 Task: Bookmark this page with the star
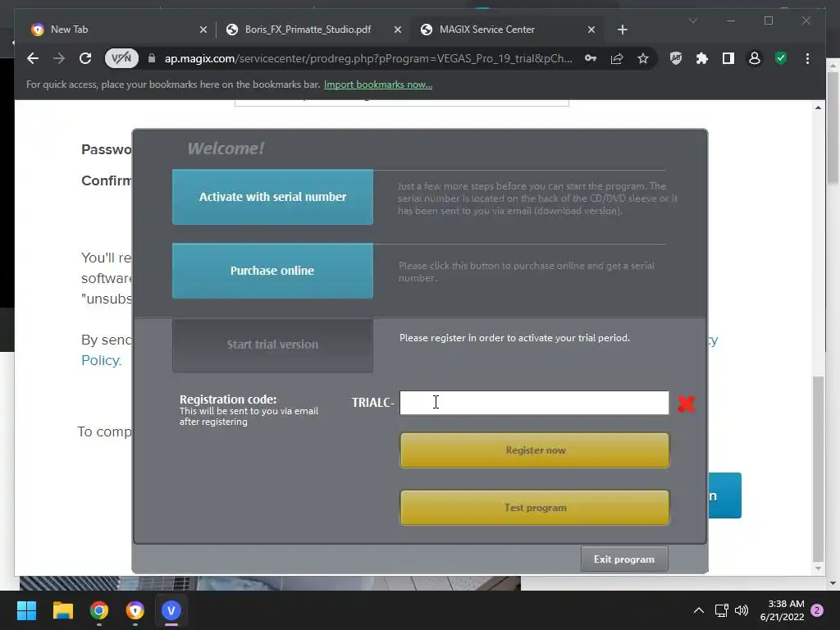point(643,58)
